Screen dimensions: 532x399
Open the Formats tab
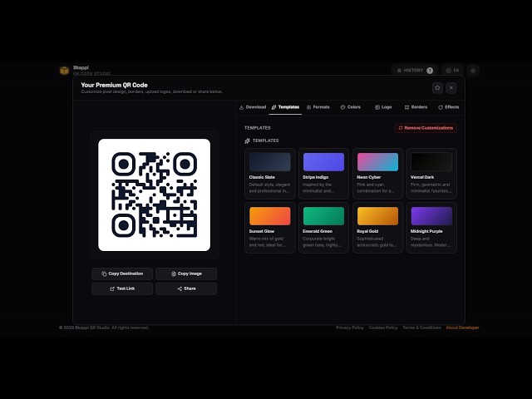pos(318,107)
